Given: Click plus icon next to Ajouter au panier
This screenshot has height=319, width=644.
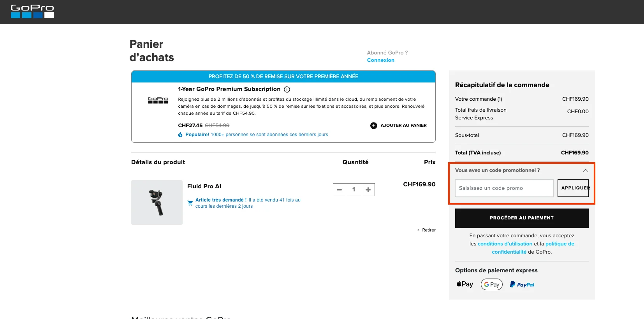Looking at the screenshot, I should point(374,126).
